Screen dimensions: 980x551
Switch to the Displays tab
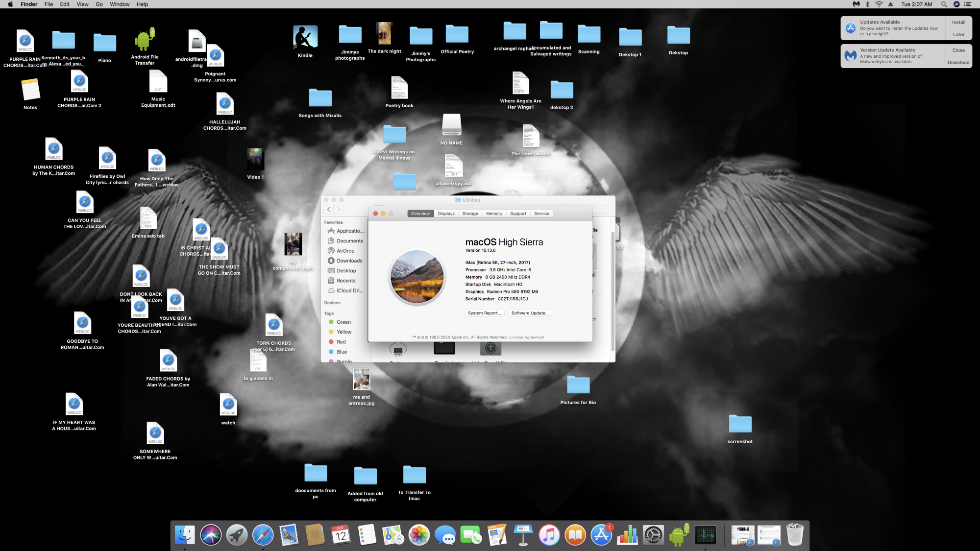(446, 214)
